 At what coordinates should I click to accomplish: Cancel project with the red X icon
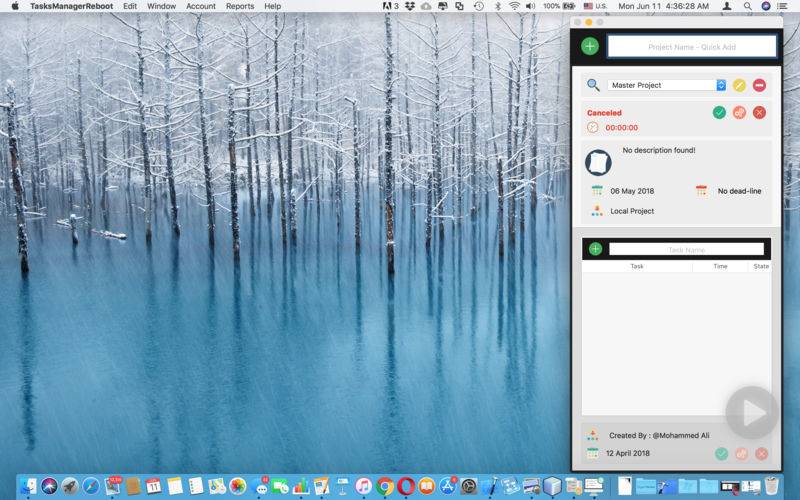(759, 113)
